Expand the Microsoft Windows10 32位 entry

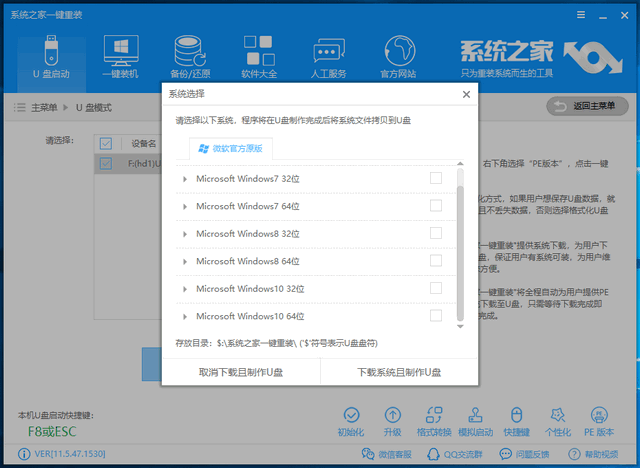coord(185,289)
